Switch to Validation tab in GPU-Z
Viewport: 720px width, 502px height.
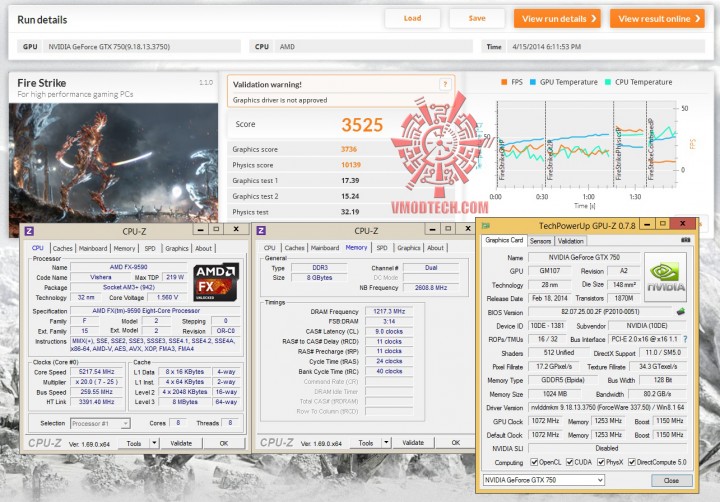[570, 241]
